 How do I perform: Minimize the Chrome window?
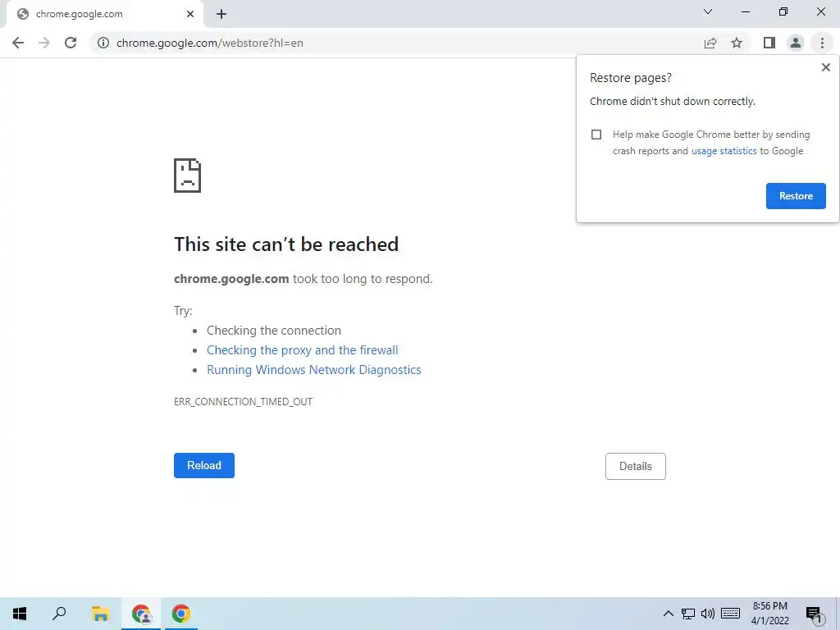pyautogui.click(x=746, y=11)
